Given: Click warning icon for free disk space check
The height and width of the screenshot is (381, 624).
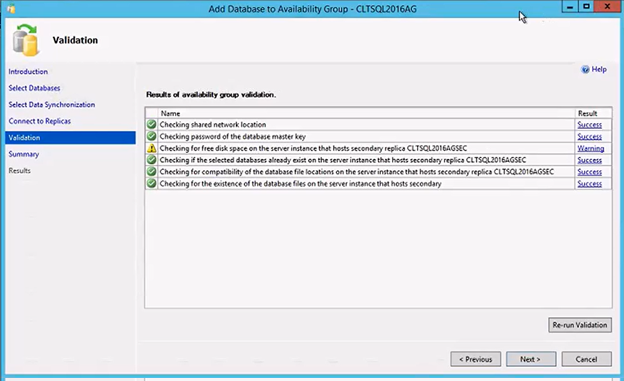Looking at the screenshot, I should tap(151, 148).
